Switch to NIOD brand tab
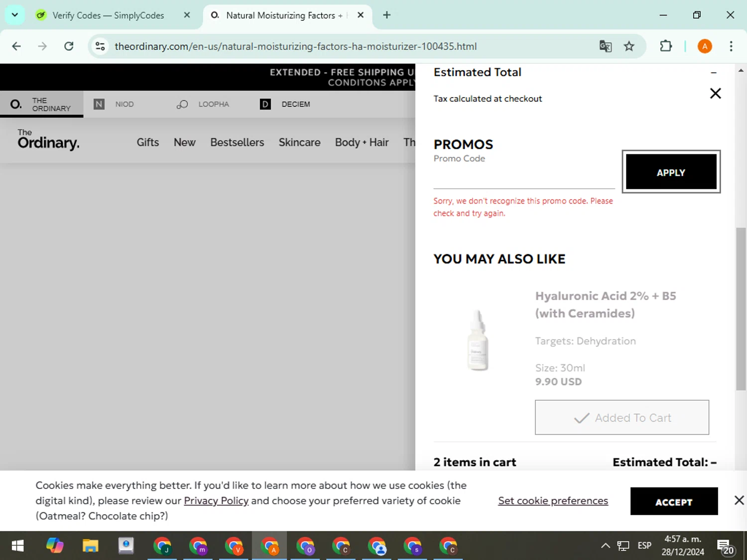 click(114, 104)
